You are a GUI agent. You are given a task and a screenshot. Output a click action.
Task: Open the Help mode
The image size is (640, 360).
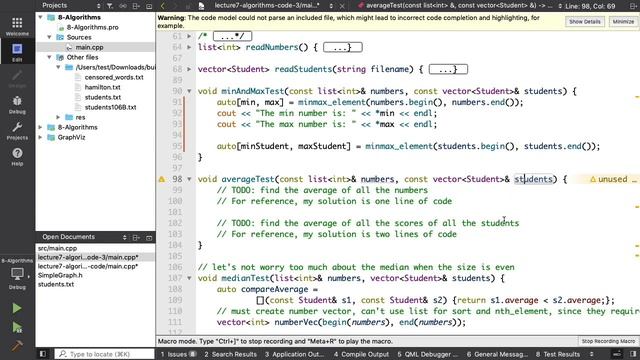[x=17, y=157]
